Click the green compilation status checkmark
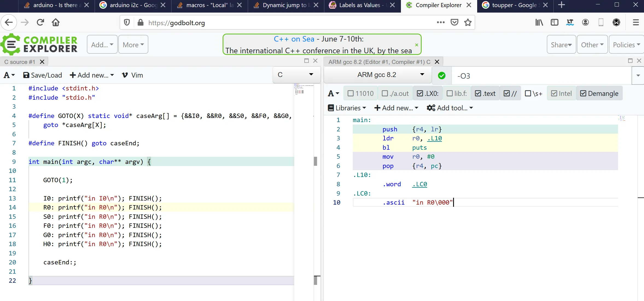Screen dimensions: 644x301 442,76
